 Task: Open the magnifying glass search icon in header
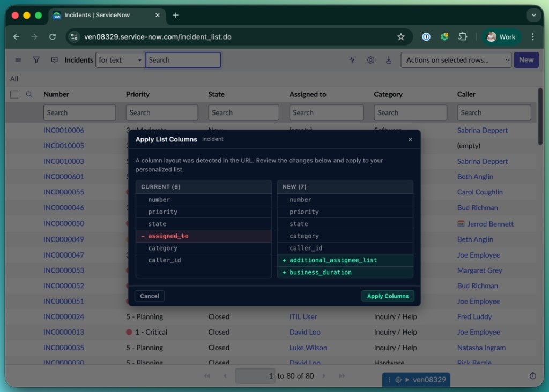(30, 94)
